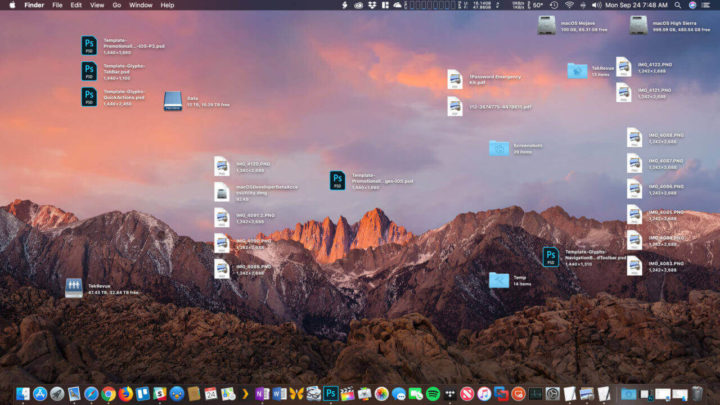Launch Safari from the Dock

91,394
